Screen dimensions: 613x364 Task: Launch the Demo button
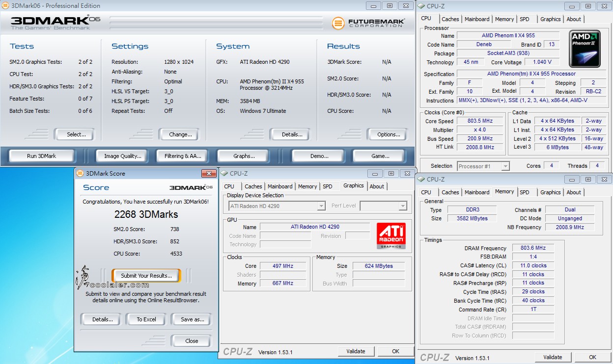[x=319, y=156]
